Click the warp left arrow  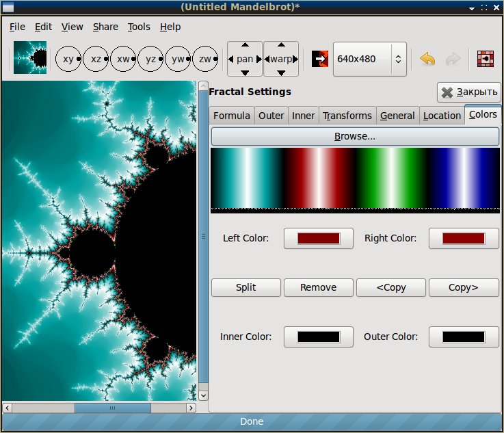click(267, 59)
